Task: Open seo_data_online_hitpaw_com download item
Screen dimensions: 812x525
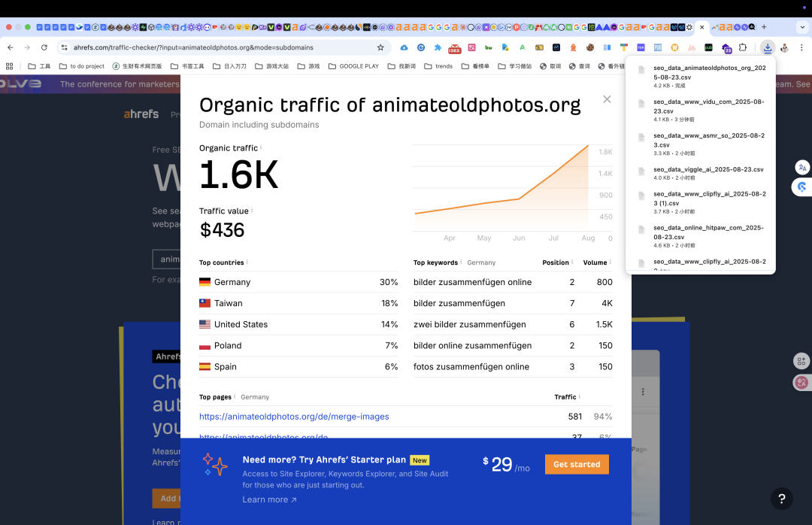Action: (700, 236)
